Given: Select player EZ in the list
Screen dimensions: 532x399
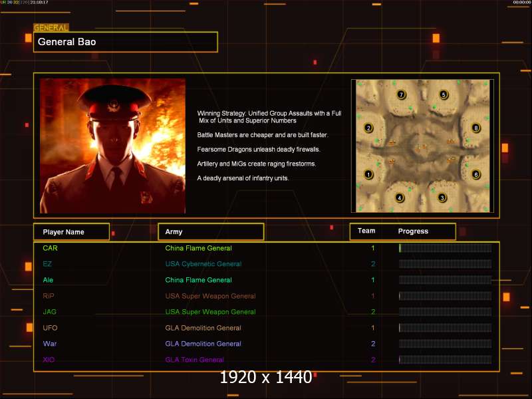Looking at the screenshot, I should click(47, 264).
